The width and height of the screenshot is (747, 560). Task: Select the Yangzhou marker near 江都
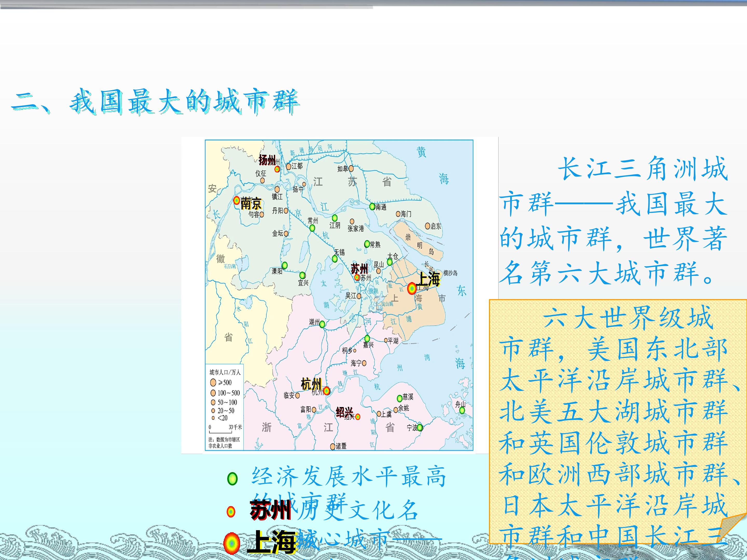pyautogui.click(x=277, y=169)
